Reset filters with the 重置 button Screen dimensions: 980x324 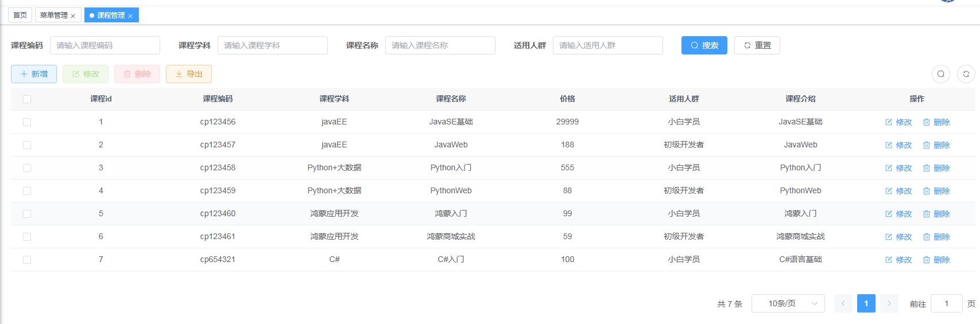click(757, 45)
